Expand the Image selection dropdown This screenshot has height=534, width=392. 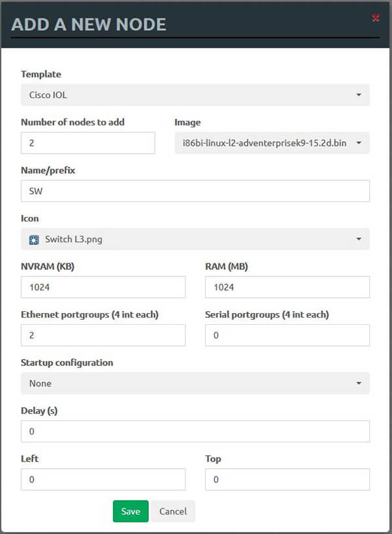[272, 143]
